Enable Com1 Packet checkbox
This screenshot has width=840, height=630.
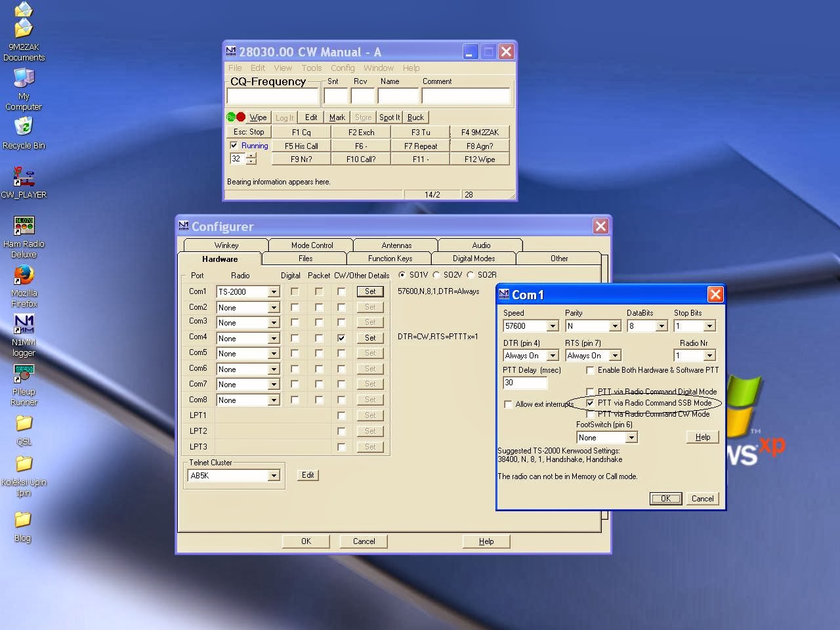(319, 291)
